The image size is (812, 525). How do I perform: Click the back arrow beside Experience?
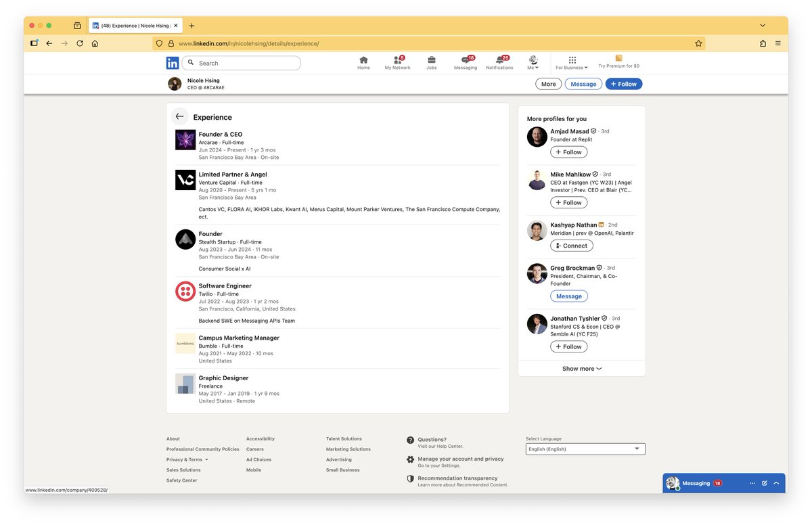pyautogui.click(x=179, y=116)
